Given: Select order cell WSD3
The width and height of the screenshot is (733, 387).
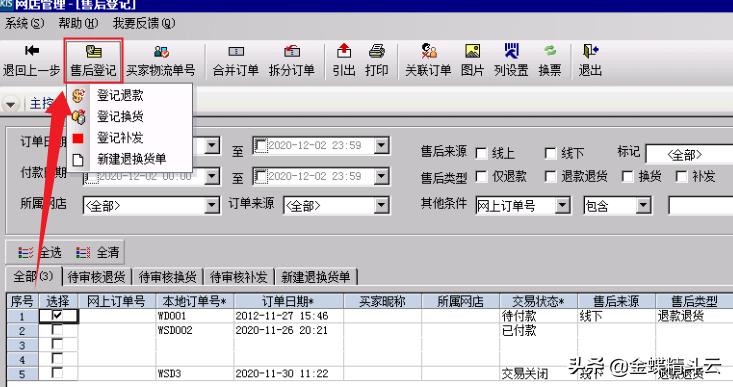Looking at the screenshot, I should (195, 373).
